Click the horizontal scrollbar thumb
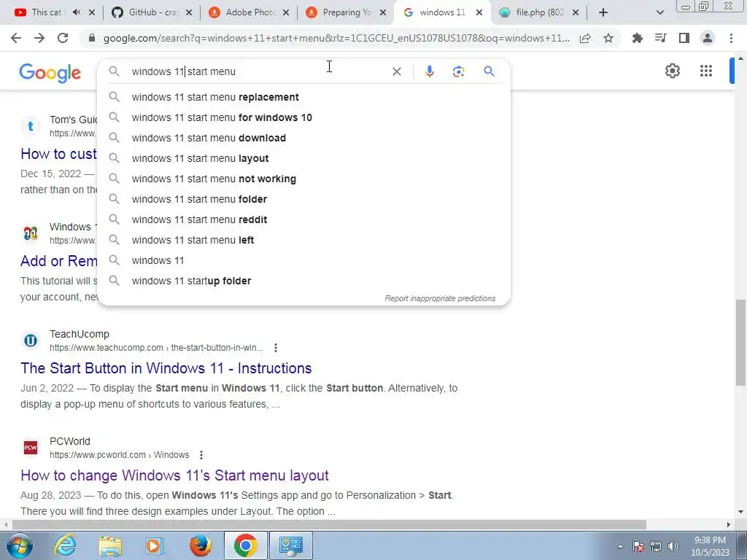This screenshot has height=560, width=747. click(329, 525)
